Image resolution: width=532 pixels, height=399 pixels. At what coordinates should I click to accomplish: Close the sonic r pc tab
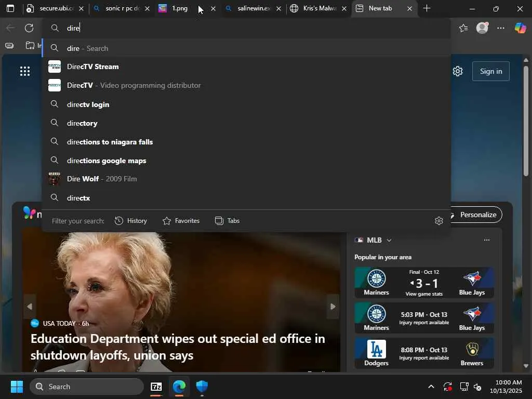147,9
